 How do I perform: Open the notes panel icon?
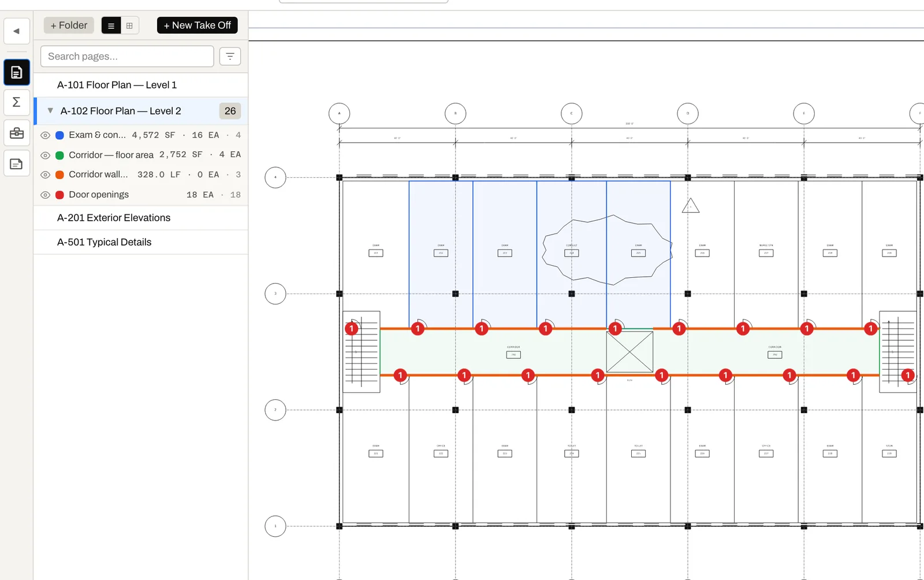coord(17,163)
